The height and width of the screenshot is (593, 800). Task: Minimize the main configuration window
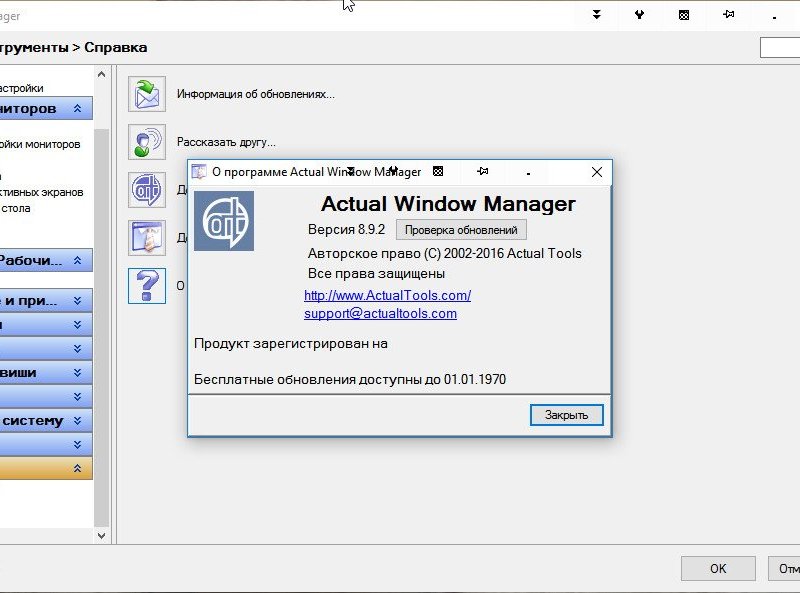pos(774,18)
